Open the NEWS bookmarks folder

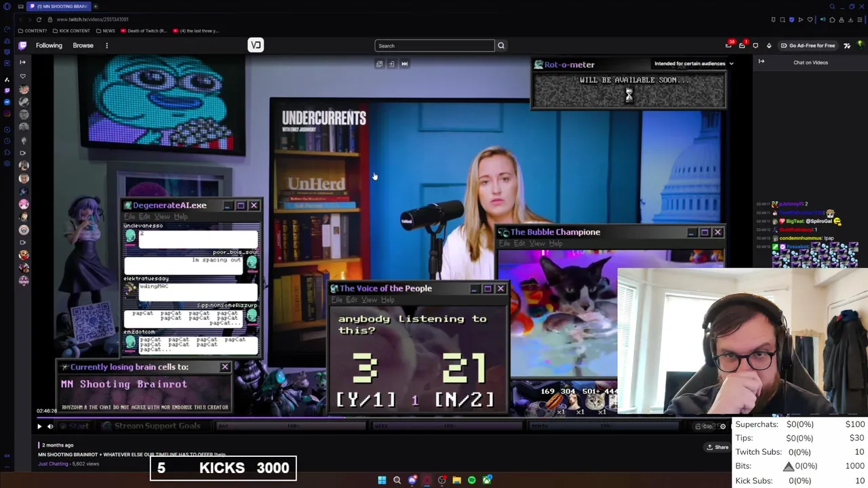tap(105, 30)
